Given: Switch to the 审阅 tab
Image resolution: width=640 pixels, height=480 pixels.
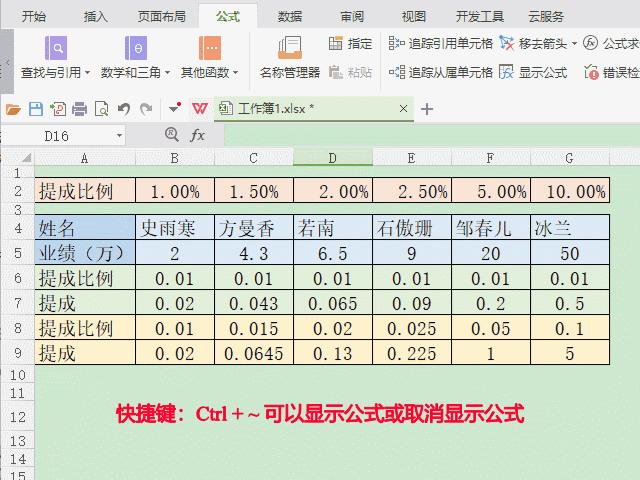Looking at the screenshot, I should click(x=352, y=16).
